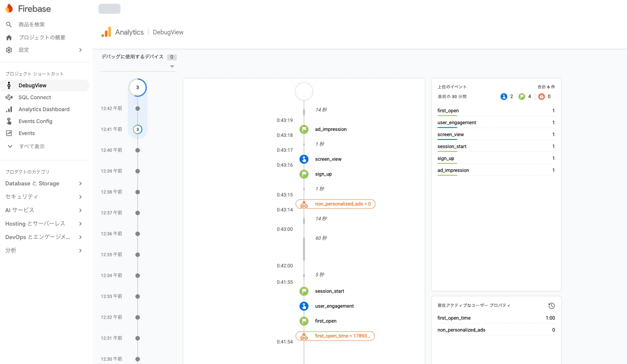Filter top events by blue event type
Image resolution: width=627 pixels, height=364 pixels.
(504, 97)
